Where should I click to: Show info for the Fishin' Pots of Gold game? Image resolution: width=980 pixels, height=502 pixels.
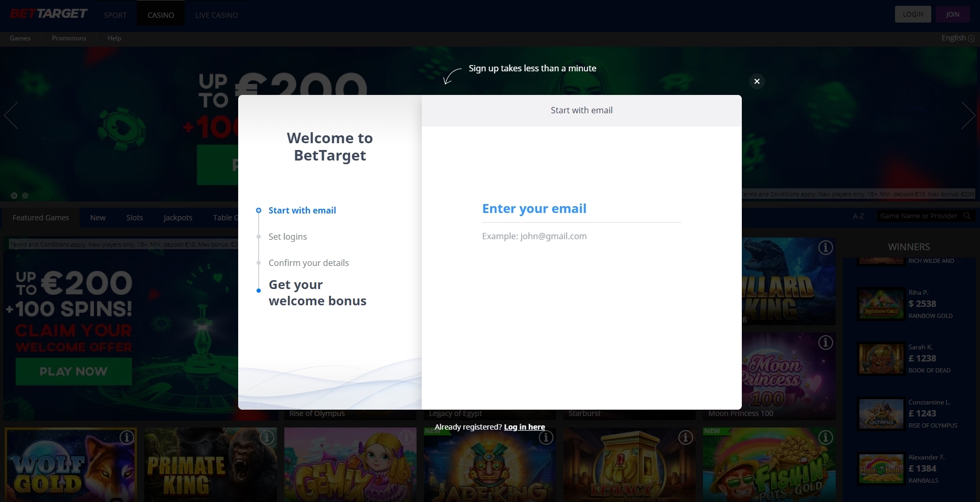[x=825, y=437]
